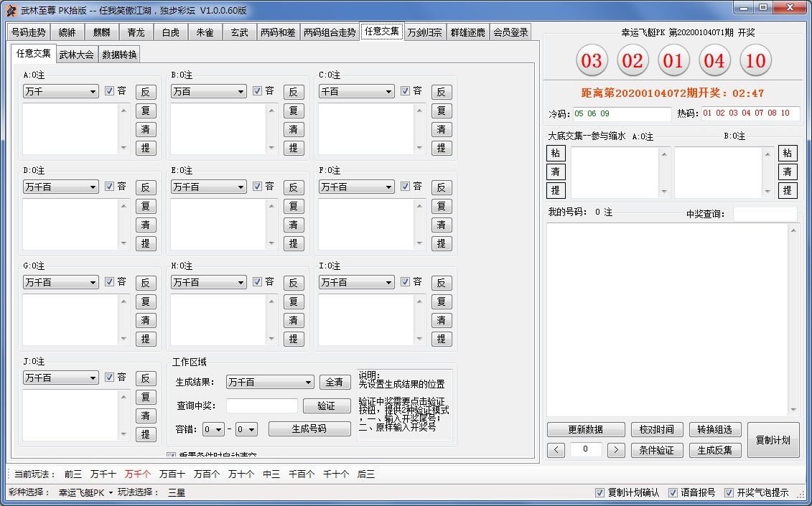
Task: Click the 提 button in group E
Action: 294,243
